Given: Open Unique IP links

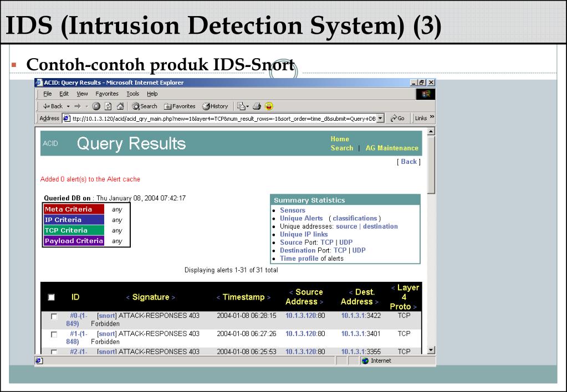Looking at the screenshot, I should click(x=304, y=234).
